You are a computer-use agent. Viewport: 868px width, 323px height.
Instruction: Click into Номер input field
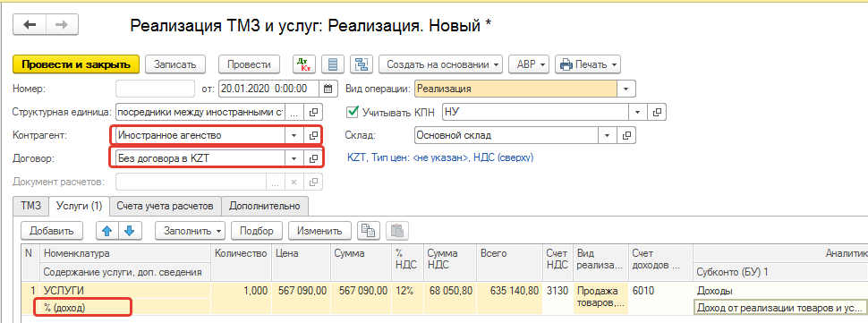[156, 89]
